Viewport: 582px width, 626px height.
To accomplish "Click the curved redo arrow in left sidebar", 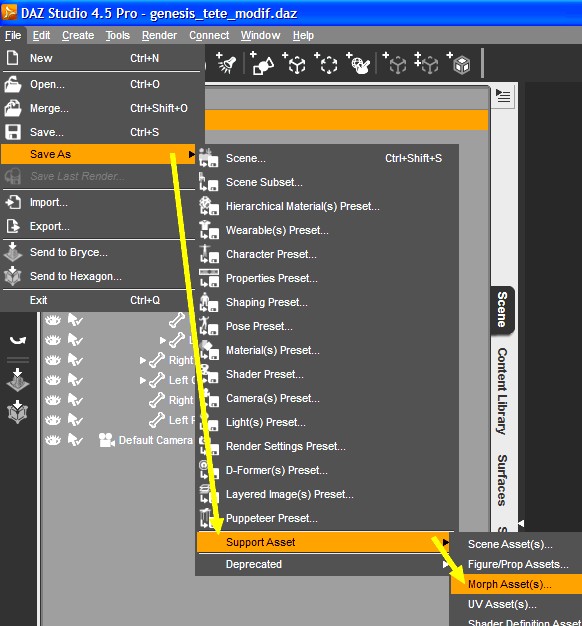I will tap(18, 340).
